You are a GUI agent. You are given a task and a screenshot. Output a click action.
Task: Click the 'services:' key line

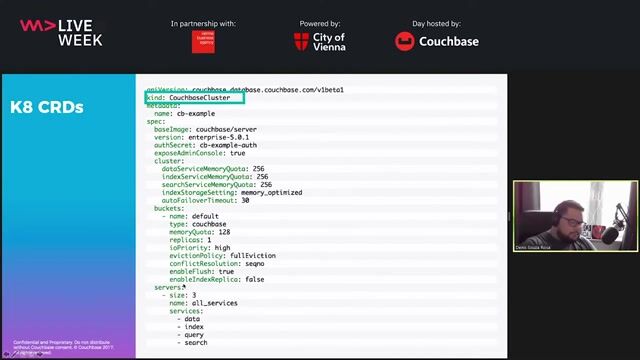click(x=186, y=311)
